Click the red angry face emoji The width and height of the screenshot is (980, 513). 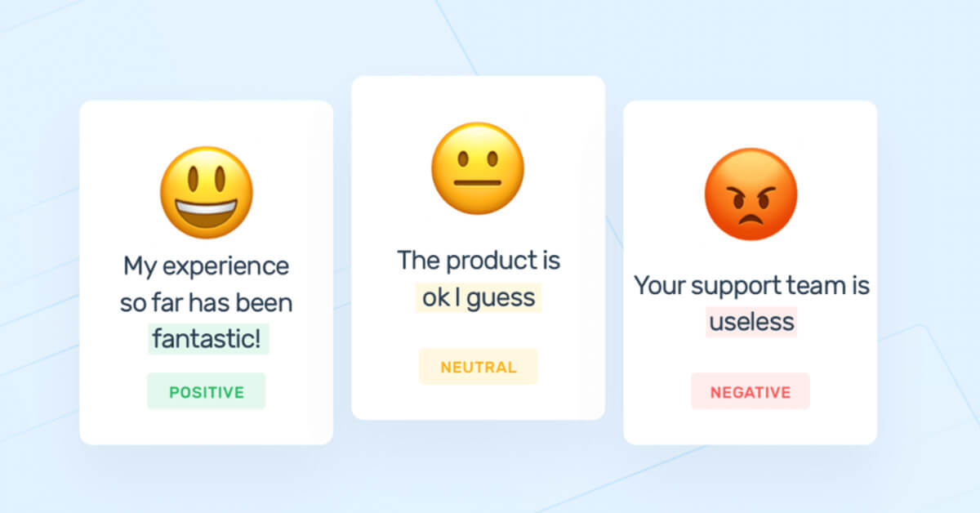click(x=751, y=193)
